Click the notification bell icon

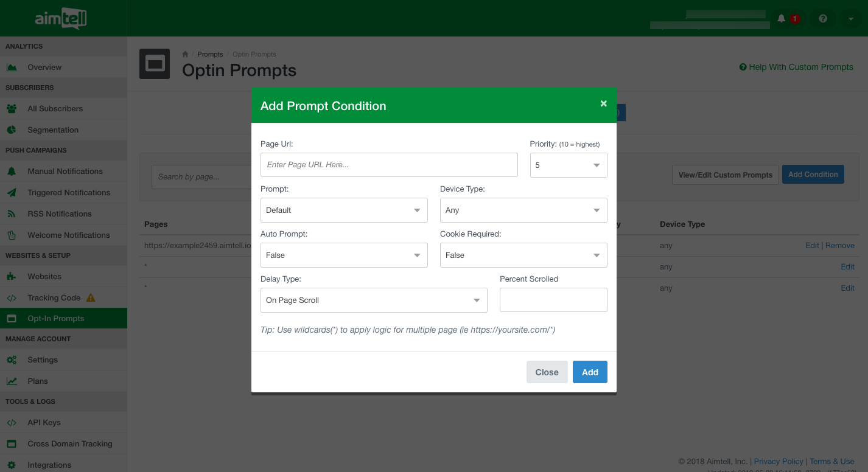tap(782, 19)
